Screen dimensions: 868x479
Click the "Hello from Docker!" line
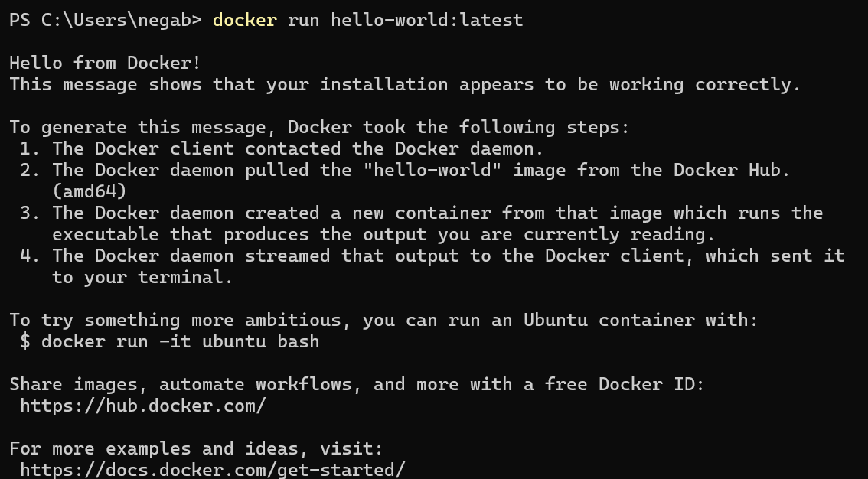click(105, 63)
